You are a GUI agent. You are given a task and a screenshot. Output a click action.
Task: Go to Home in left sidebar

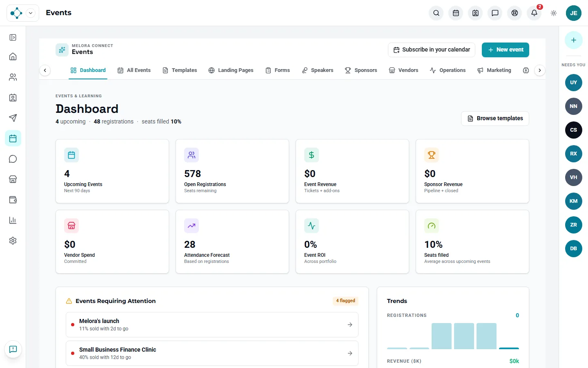click(13, 56)
